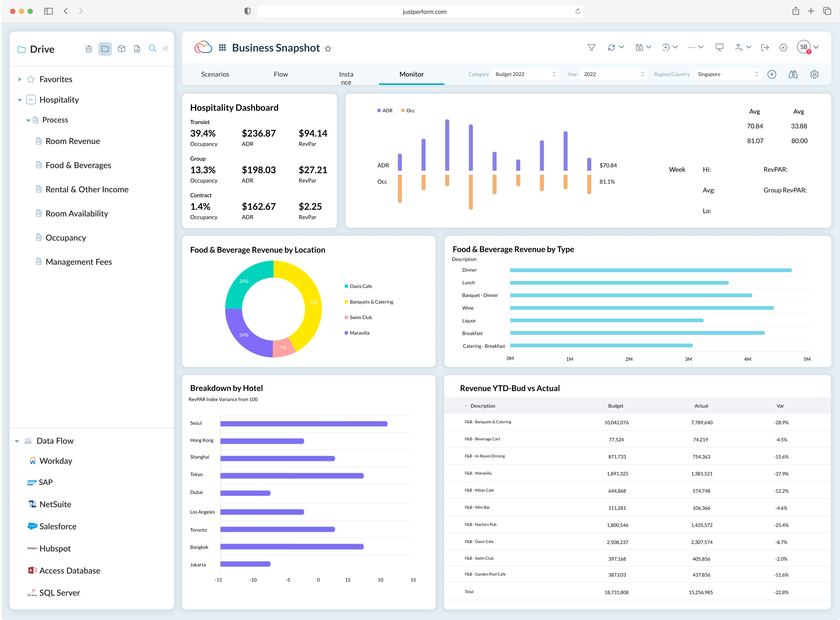Open dashboard settings gear icon
The image size is (840, 620).
814,74
